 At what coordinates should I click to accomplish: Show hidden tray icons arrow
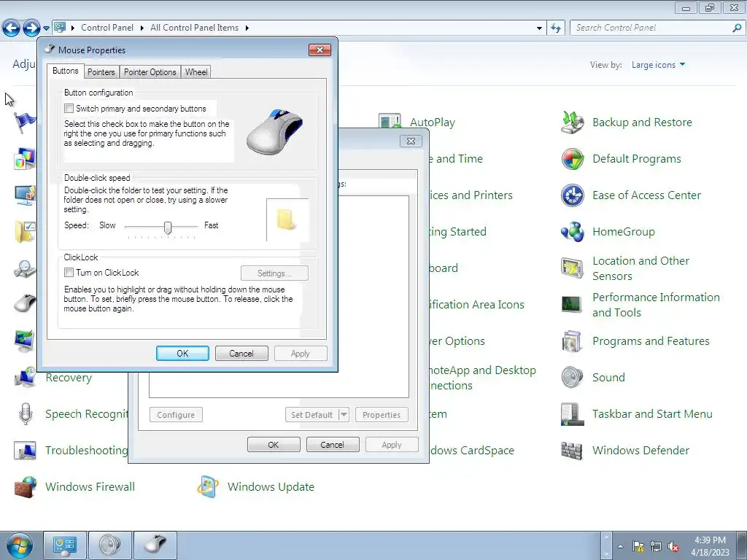(620, 547)
